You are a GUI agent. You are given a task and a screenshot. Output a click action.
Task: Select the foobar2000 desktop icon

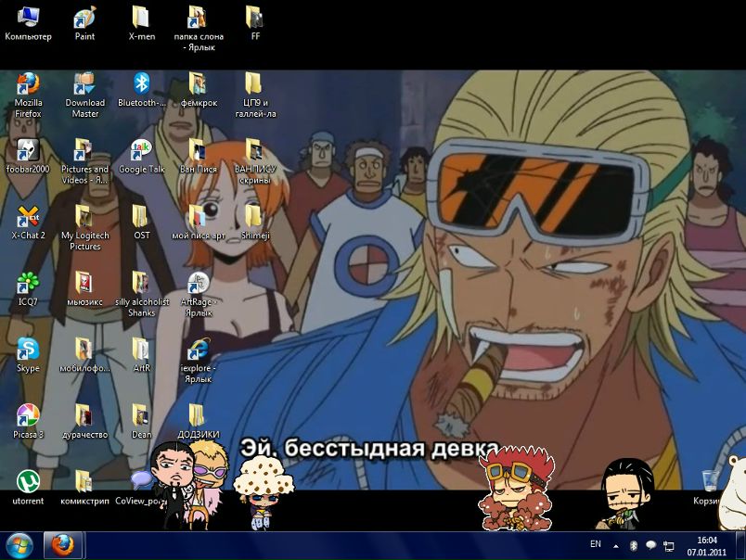pos(28,151)
